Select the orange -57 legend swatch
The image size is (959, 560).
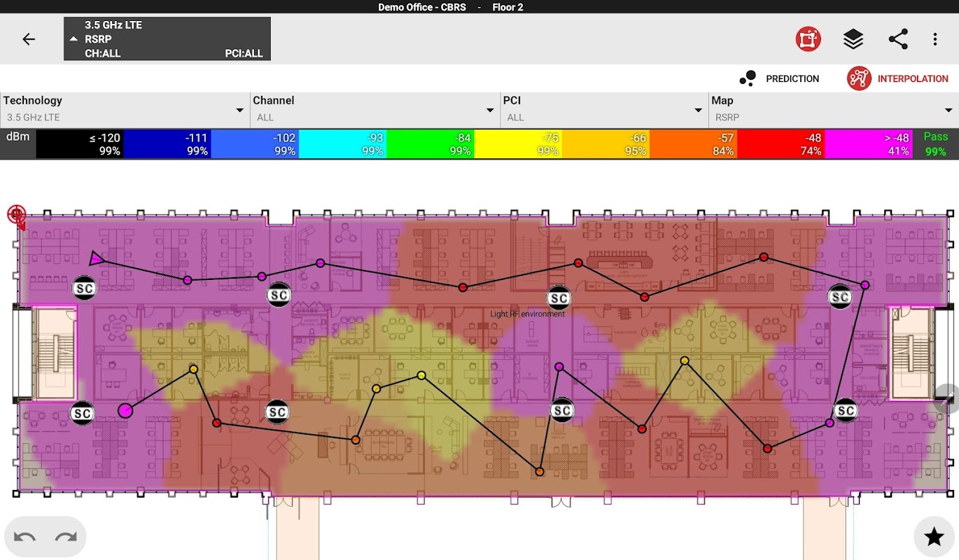693,144
